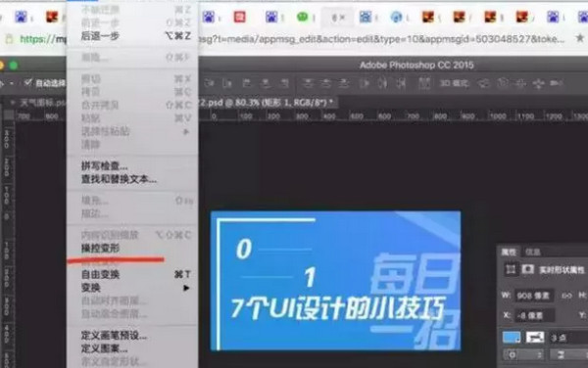The width and height of the screenshot is (588, 368).
Task: Click the stroke width field showing 3 点
Action: click(568, 338)
